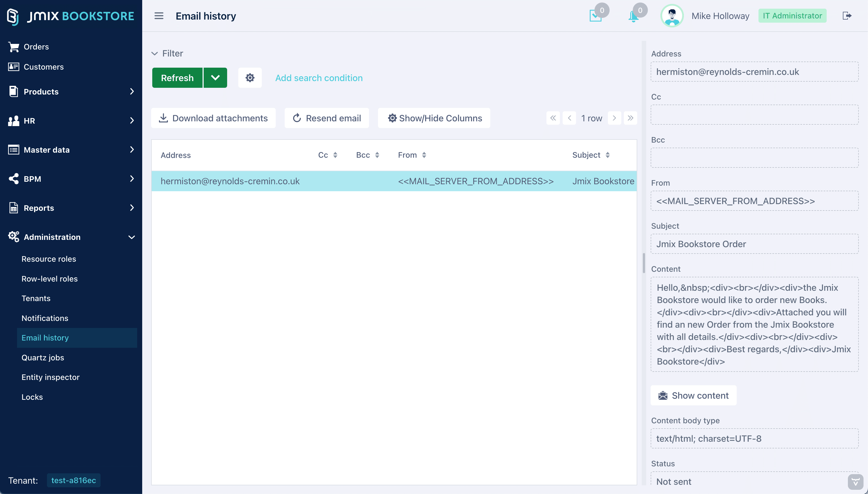Screen dimensions: 868x494
Task: Click Download attachments button
Action: (213, 118)
